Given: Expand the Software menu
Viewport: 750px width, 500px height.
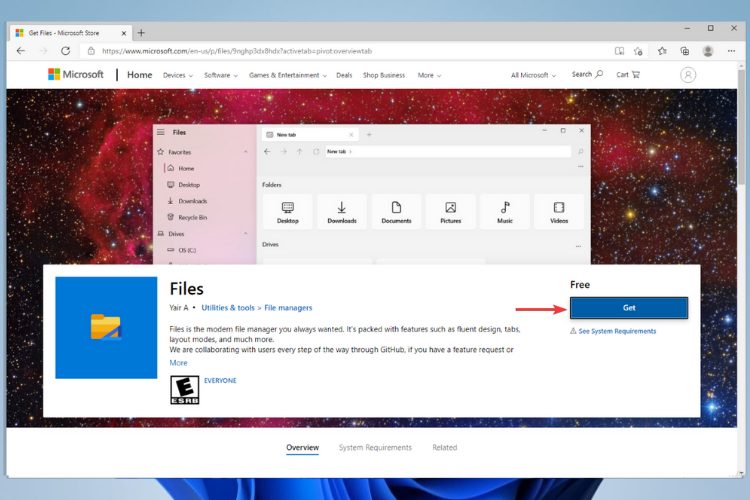Looking at the screenshot, I should point(221,75).
